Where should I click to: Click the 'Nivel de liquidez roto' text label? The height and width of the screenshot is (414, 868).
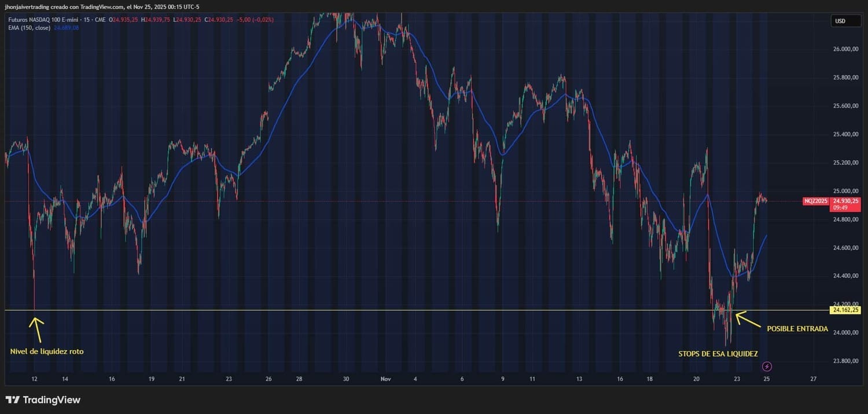coord(47,351)
